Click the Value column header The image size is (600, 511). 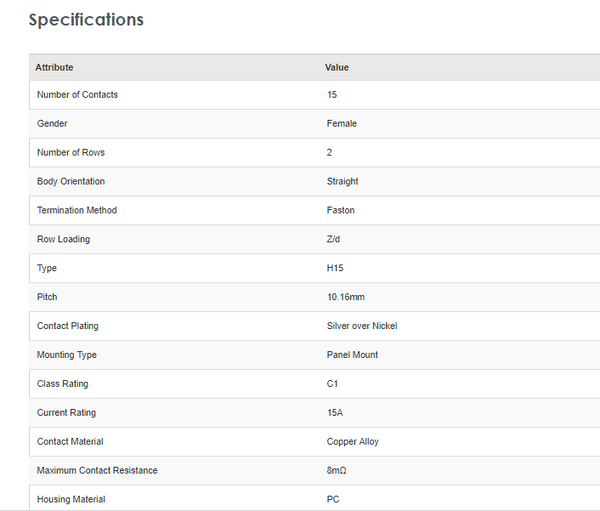pyautogui.click(x=337, y=67)
